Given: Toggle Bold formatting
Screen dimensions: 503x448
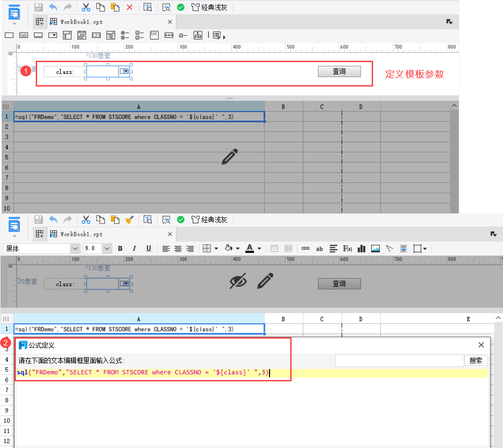Looking at the screenshot, I should tap(120, 249).
